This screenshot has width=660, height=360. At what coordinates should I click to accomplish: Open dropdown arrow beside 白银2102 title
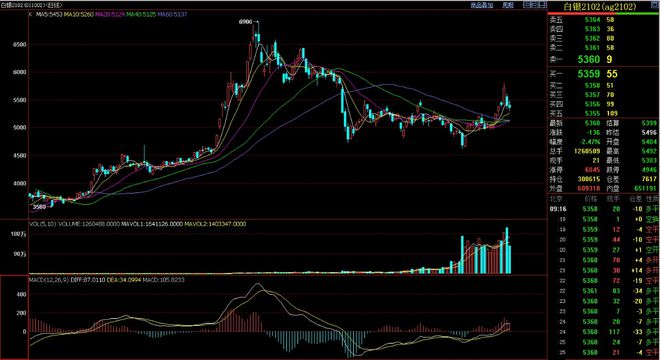click(x=655, y=5)
